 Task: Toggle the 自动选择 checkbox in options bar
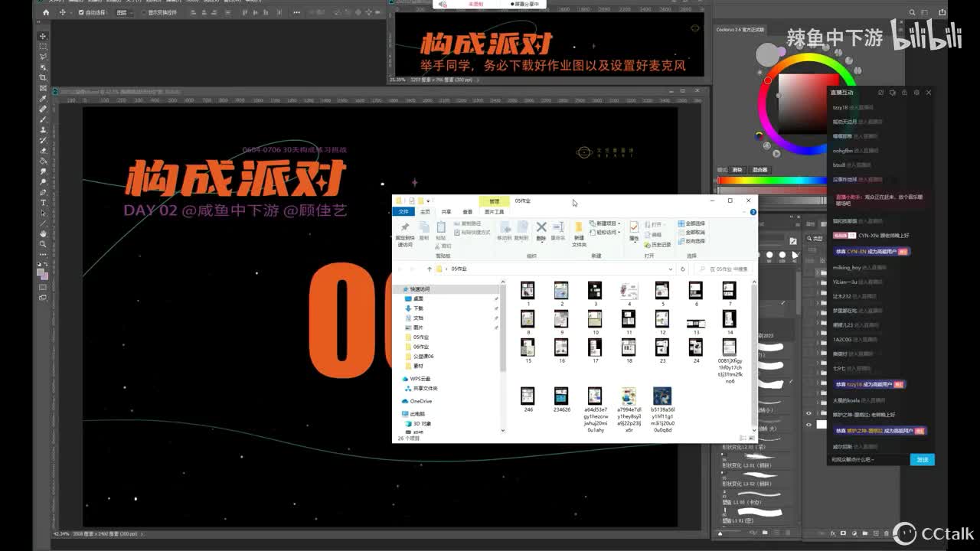click(82, 13)
